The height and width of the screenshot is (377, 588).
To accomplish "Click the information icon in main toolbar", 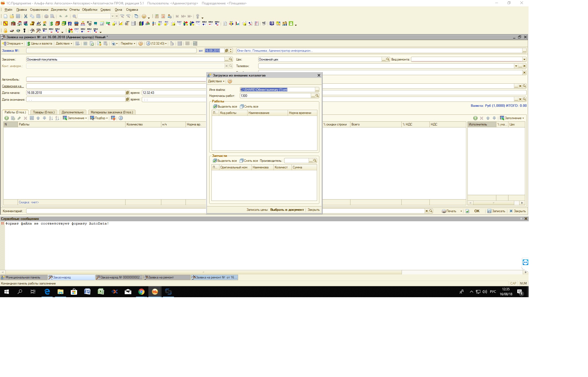I will [144, 16].
